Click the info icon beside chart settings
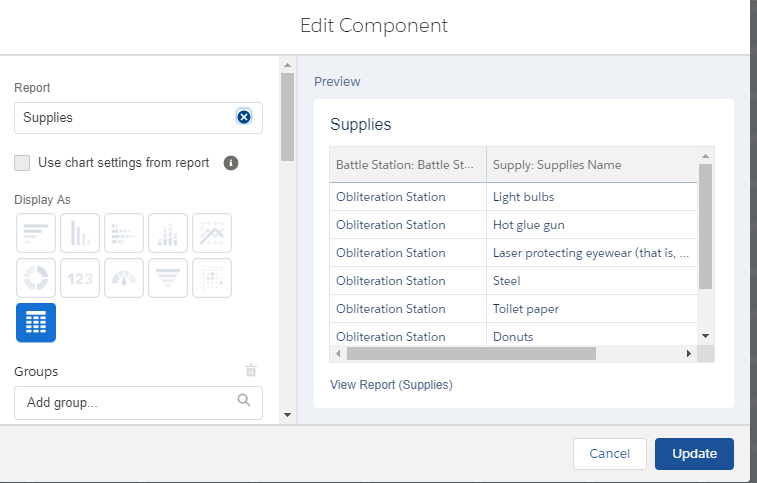 [231, 163]
